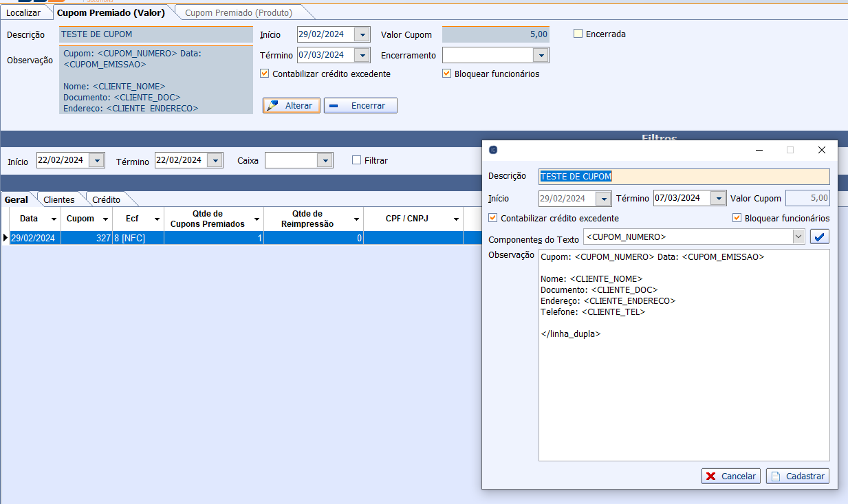Open the Caixa filter dropdown

(325, 160)
